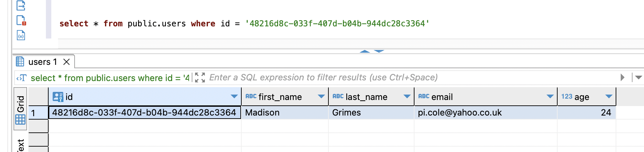The width and height of the screenshot is (644, 152).
Task: Click the variables {x} file icon
Action: (x=21, y=35)
